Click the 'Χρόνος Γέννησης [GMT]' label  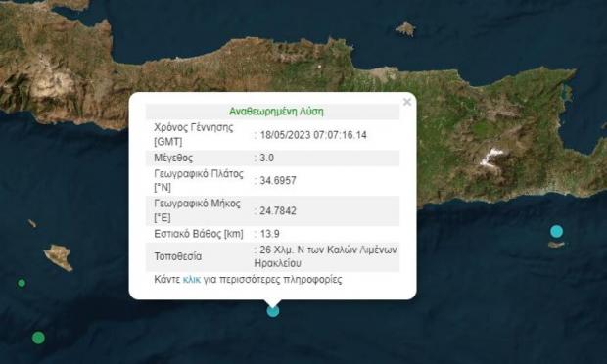coord(194,134)
